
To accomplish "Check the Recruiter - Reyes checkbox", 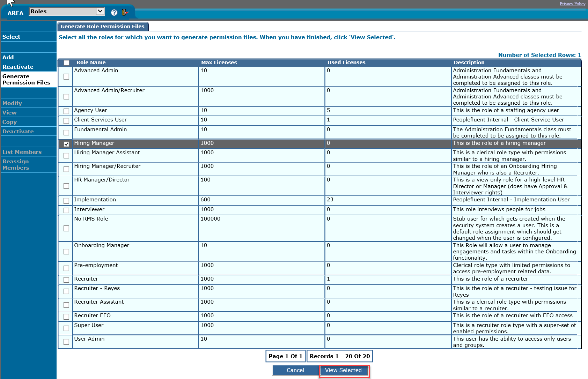I will 66,291.
